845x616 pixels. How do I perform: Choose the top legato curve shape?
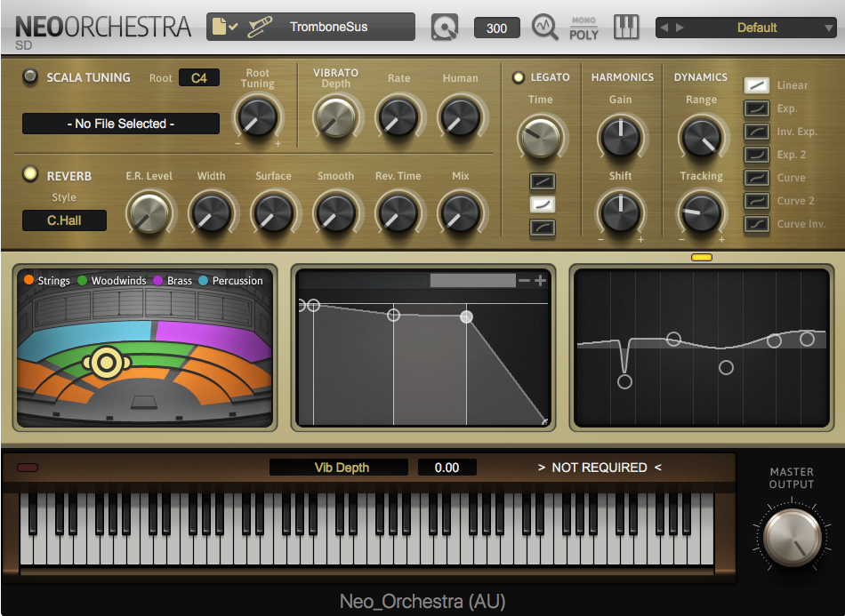[x=543, y=181]
